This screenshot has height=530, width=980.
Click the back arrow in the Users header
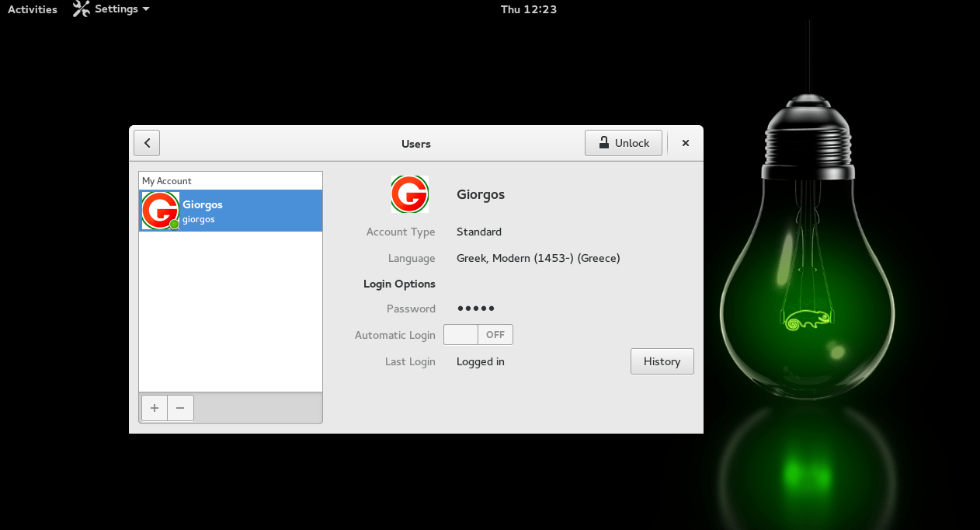147,143
